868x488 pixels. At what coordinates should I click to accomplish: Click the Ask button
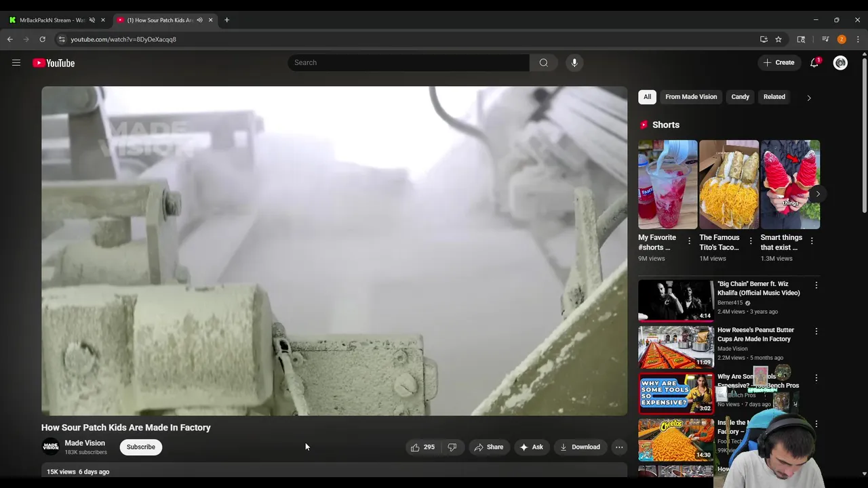point(531,447)
